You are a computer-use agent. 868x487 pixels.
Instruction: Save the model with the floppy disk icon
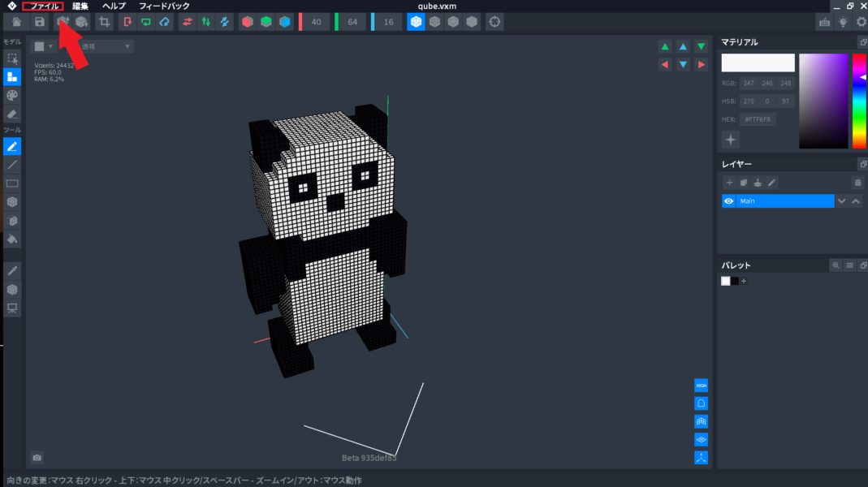[39, 22]
